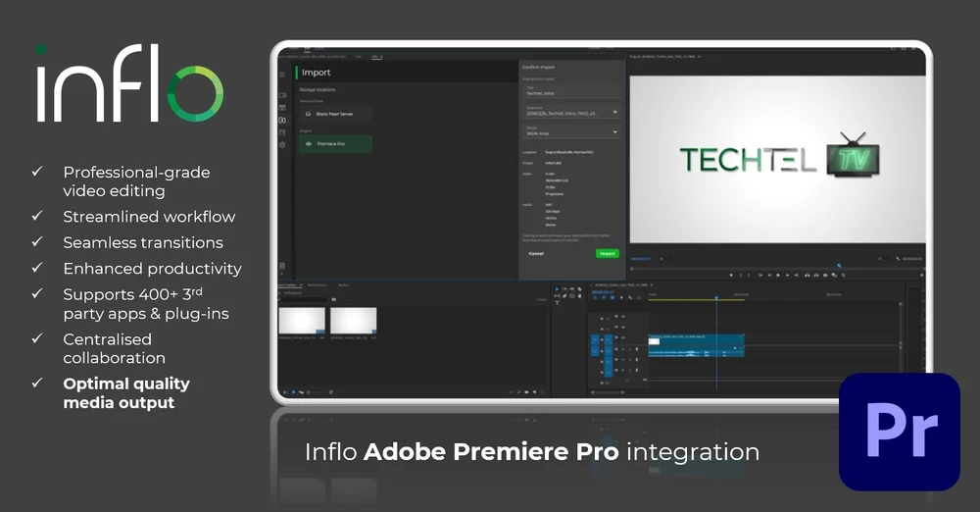This screenshot has width=980, height=512.
Task: Click the inflo logo
Action: coord(129,83)
